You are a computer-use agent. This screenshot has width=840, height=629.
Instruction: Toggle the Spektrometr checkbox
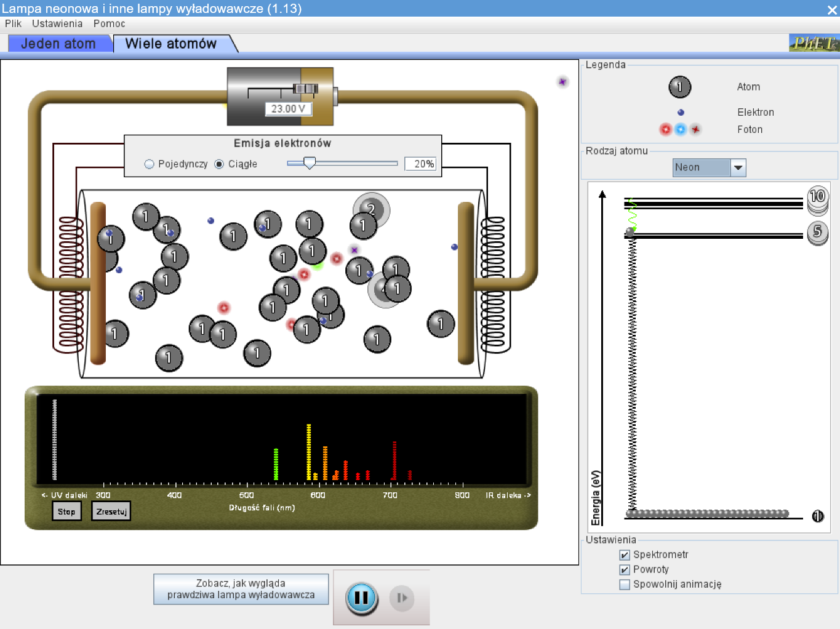tap(625, 555)
